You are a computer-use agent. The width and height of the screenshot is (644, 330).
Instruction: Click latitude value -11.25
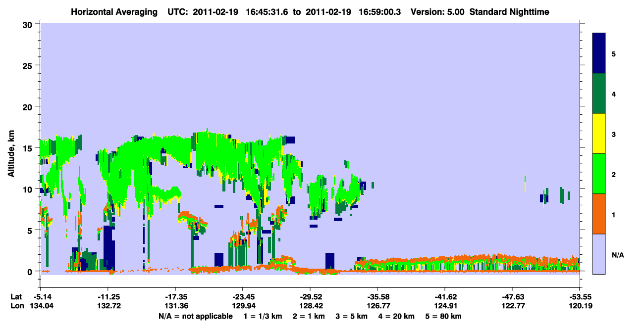coord(107,297)
